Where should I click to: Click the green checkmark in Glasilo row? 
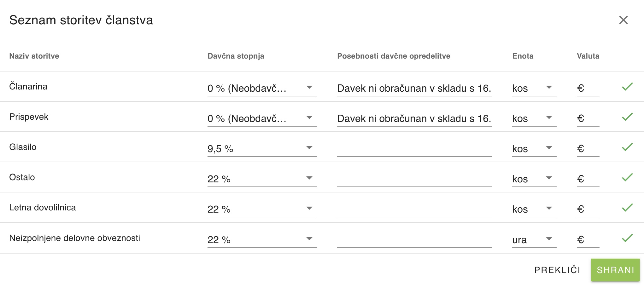(x=627, y=147)
